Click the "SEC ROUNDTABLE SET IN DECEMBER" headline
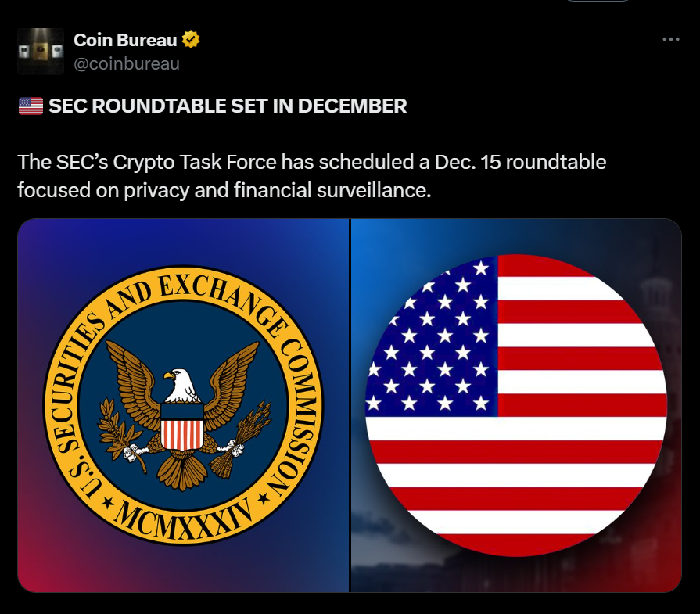Screen dimensions: 700x614 [x=228, y=106]
